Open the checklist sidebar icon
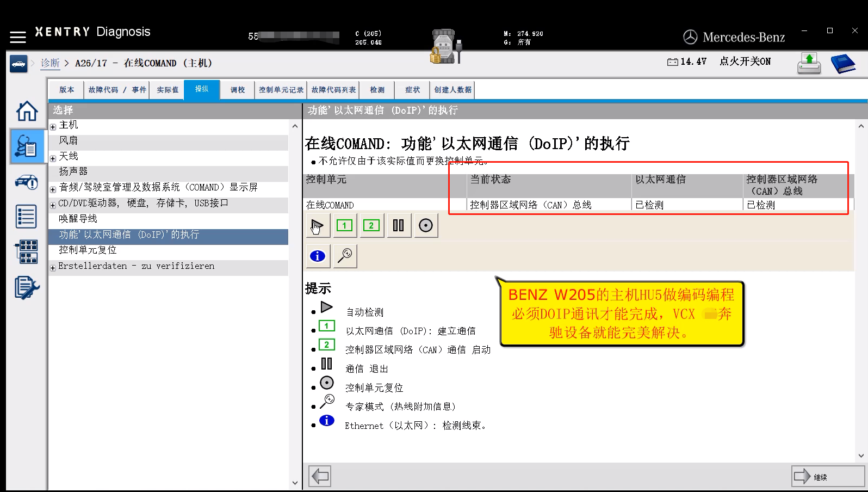 (27, 216)
